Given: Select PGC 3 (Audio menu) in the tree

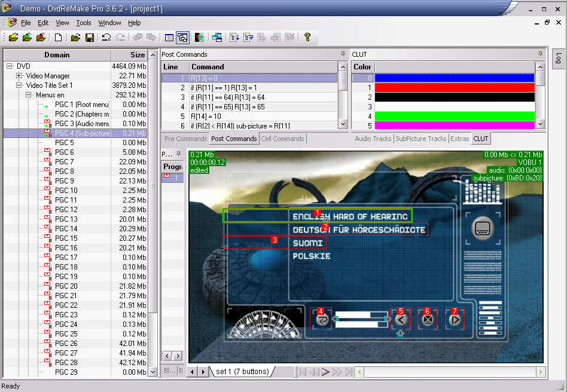Looking at the screenshot, I should [x=82, y=124].
